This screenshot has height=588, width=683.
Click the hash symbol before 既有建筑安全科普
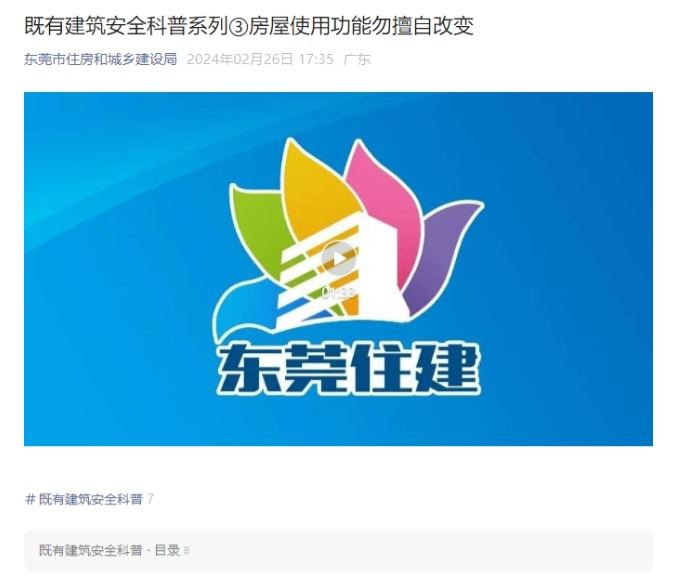[30, 499]
